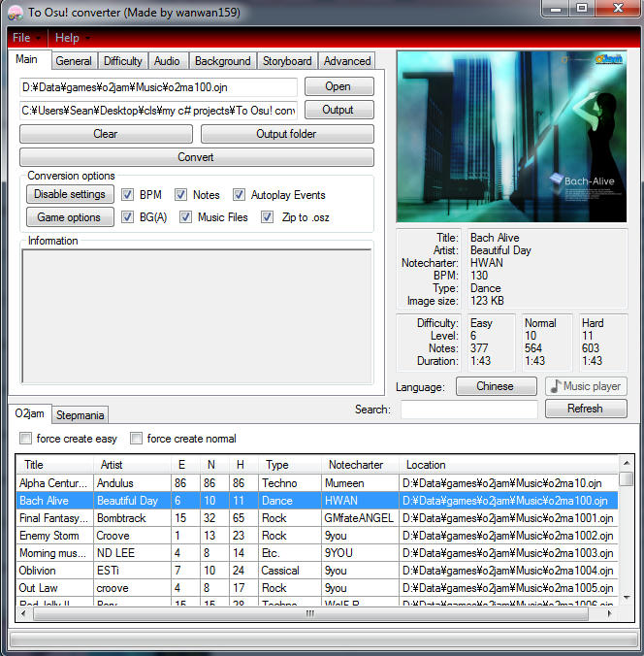Sort list by N column header

coord(215,465)
